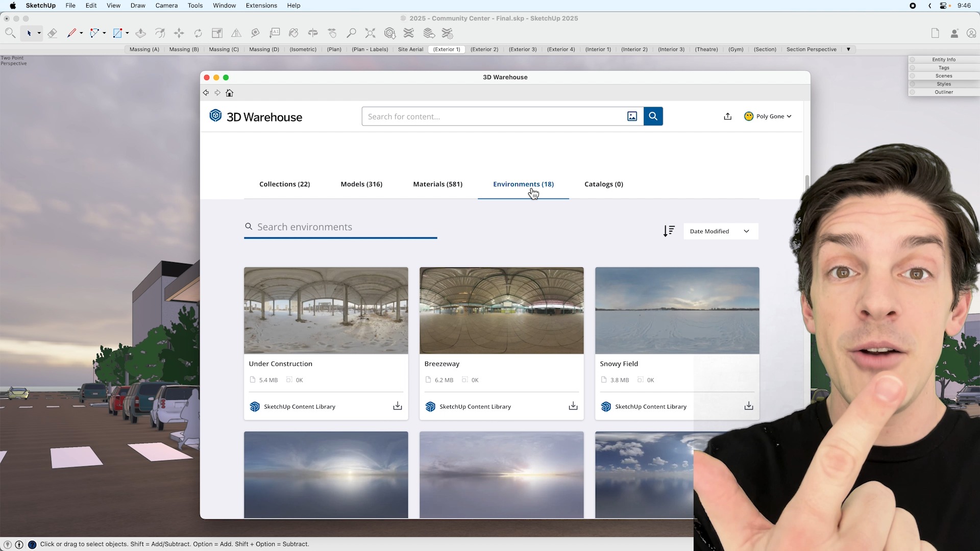This screenshot has width=980, height=551.
Task: Choose the Flip mirror tool
Action: [x=236, y=33]
